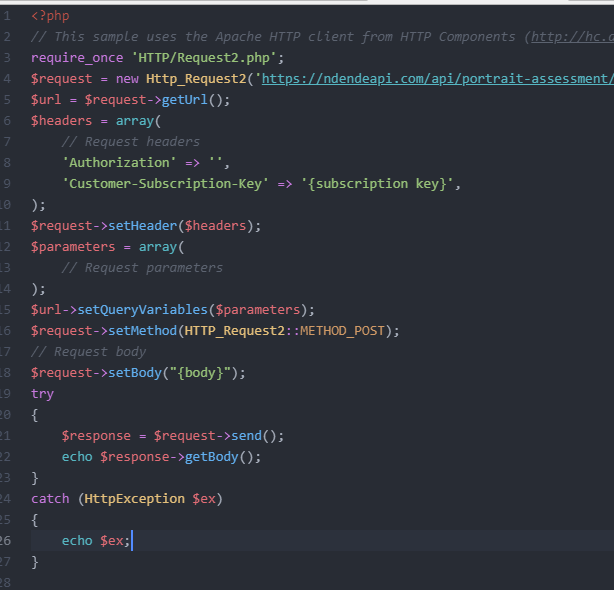Click the '// Request parameters' comment
Screen dimensions: 614x590
[142, 267]
